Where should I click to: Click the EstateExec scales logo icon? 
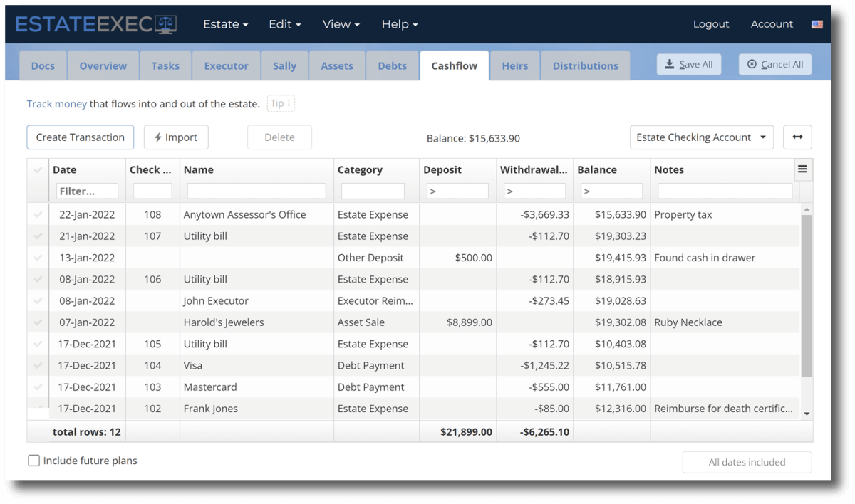click(x=165, y=23)
